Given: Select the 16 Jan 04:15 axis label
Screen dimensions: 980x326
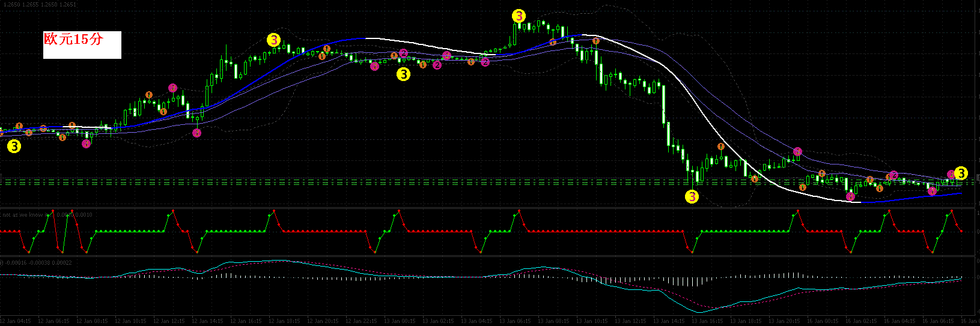Looking at the screenshot, I should click(899, 321).
